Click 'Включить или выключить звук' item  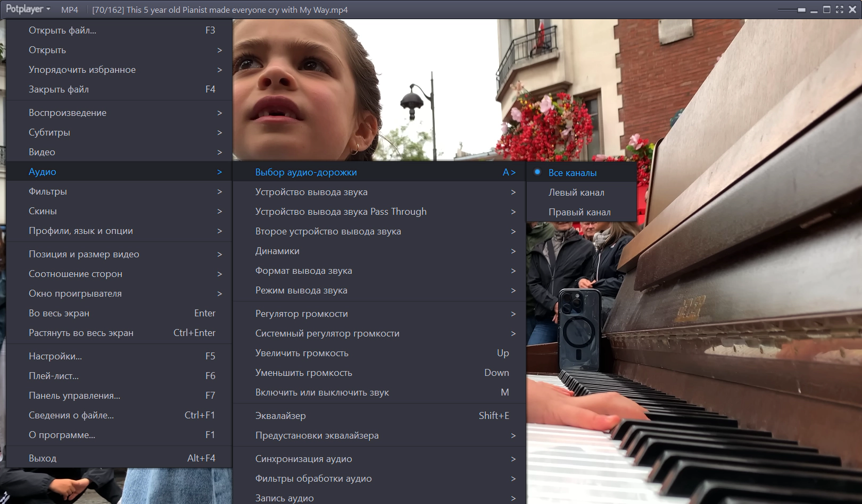click(x=379, y=392)
